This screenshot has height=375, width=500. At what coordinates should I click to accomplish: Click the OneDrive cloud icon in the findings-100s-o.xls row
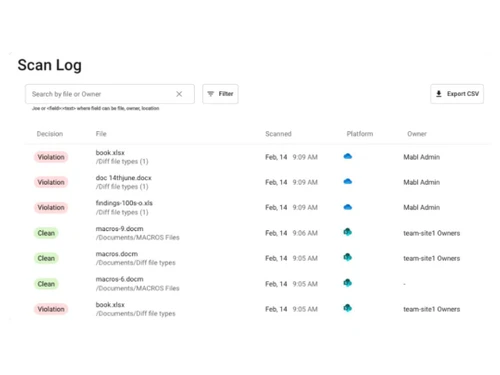tap(348, 207)
